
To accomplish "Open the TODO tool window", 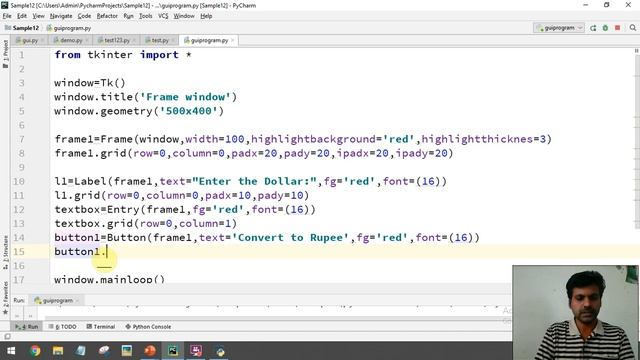I will [x=62, y=327].
